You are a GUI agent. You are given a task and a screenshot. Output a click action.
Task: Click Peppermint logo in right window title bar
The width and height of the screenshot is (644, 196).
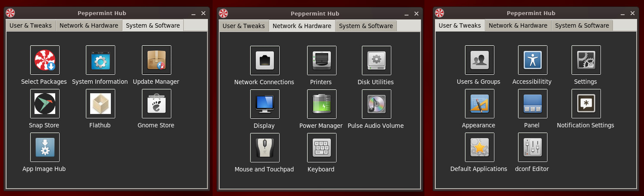440,13
